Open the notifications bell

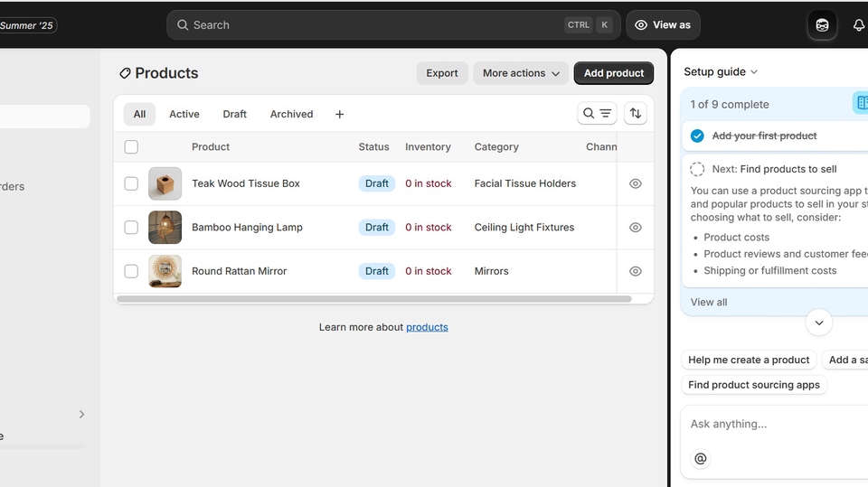click(859, 25)
